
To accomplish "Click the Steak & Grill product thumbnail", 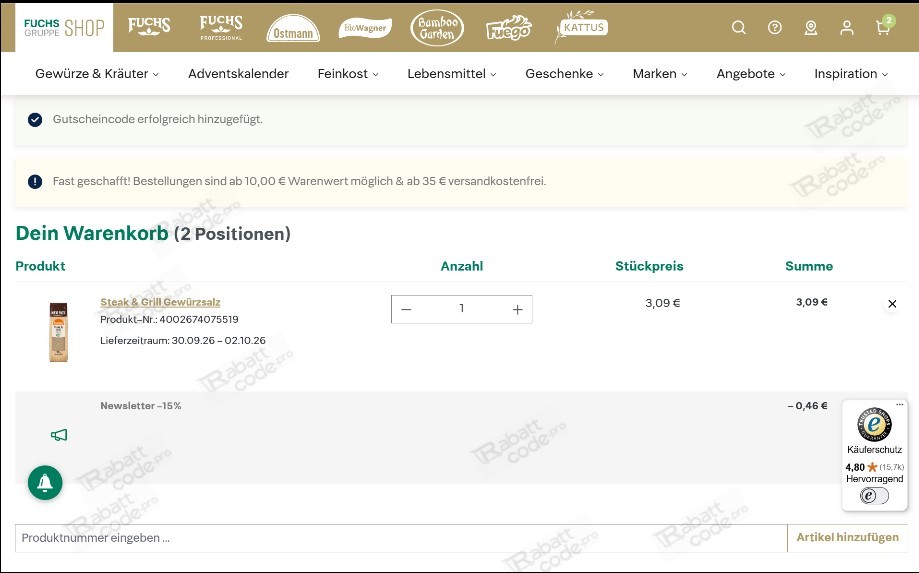I will (x=59, y=332).
